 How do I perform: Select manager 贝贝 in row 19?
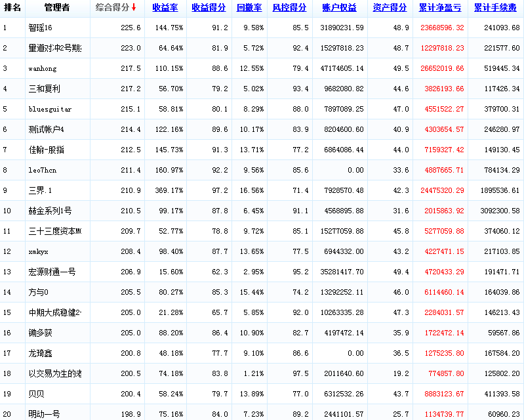(37, 394)
